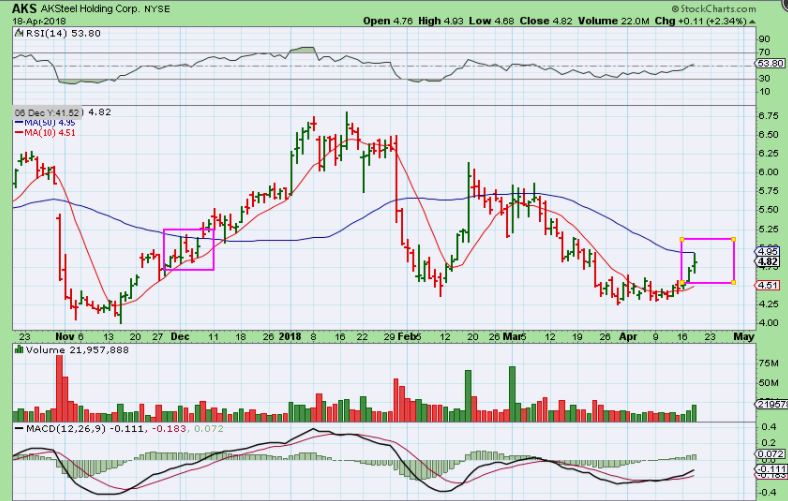Click the MACD(12,26,9) label
Viewport: 788px width, 501px height.
coord(66,429)
